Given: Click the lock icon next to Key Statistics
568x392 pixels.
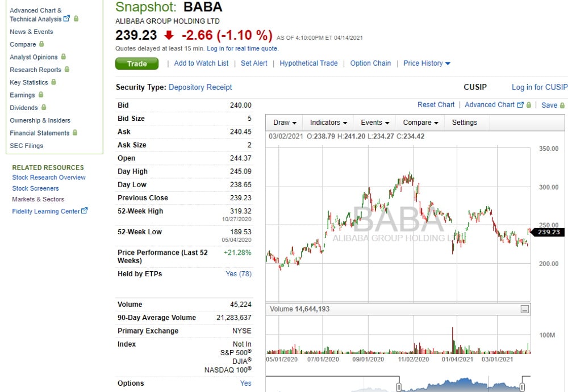Looking at the screenshot, I should 53,82.
